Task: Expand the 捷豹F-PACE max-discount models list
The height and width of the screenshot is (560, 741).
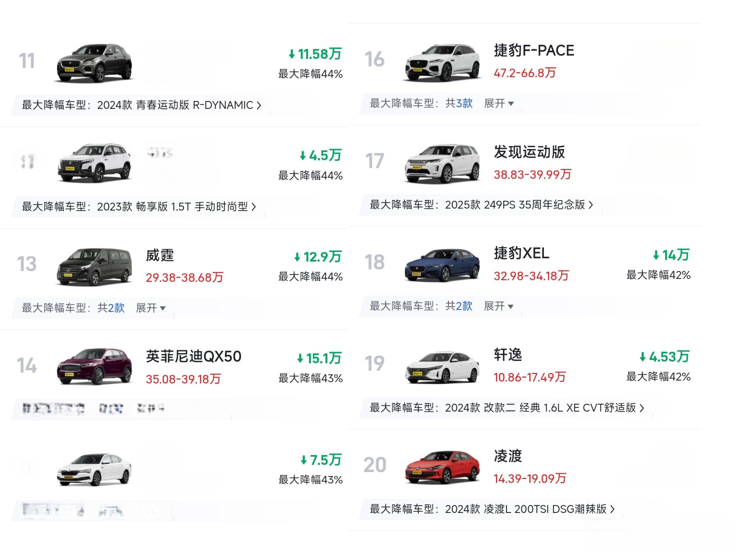Action: (x=499, y=103)
